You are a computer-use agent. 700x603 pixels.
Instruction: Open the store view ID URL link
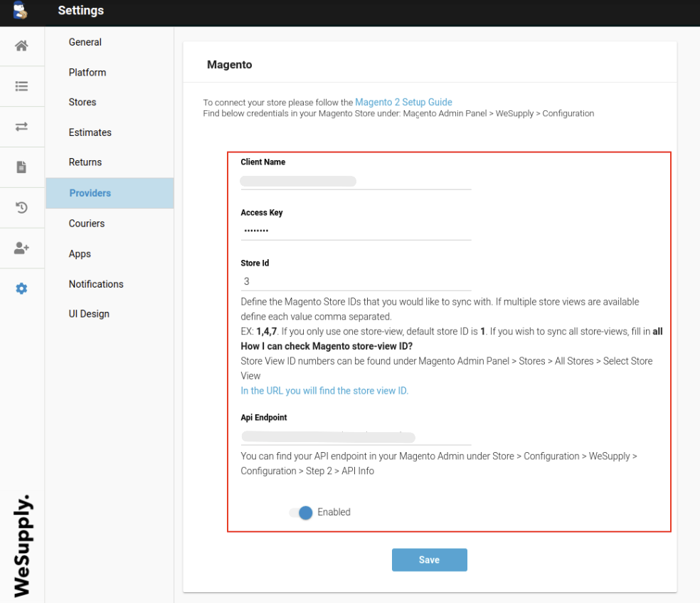click(x=324, y=391)
